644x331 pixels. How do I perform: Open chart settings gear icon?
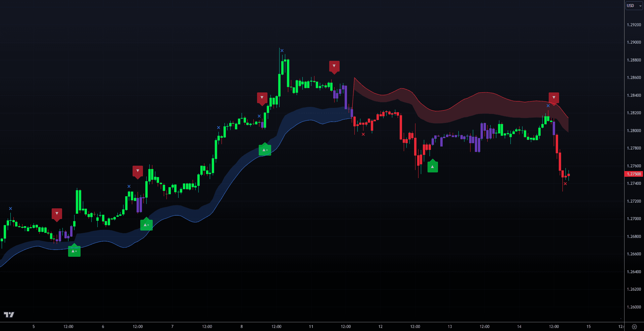pyautogui.click(x=634, y=327)
